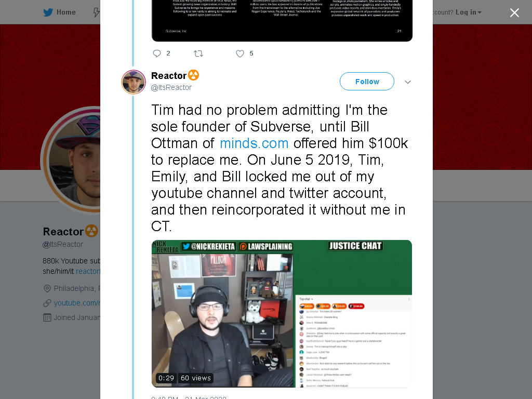532x399 pixels.
Task: Open Reactor's avatar in the tweet
Action: 134,82
